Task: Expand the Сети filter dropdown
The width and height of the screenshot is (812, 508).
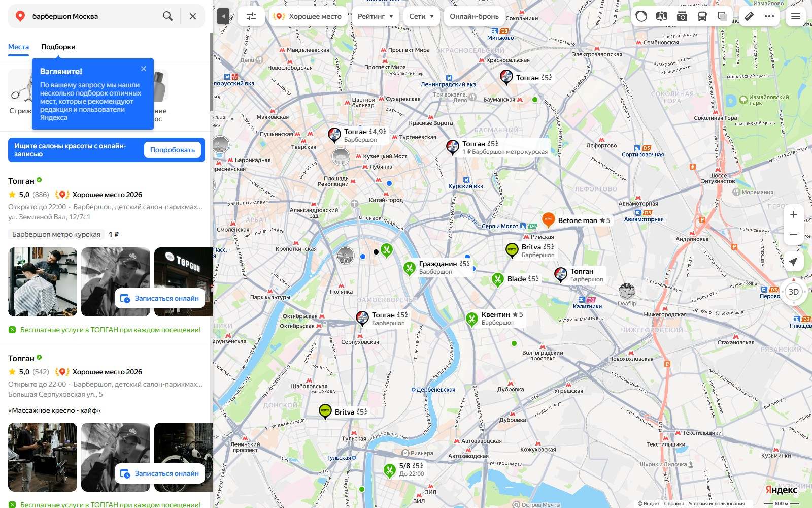Action: click(422, 16)
